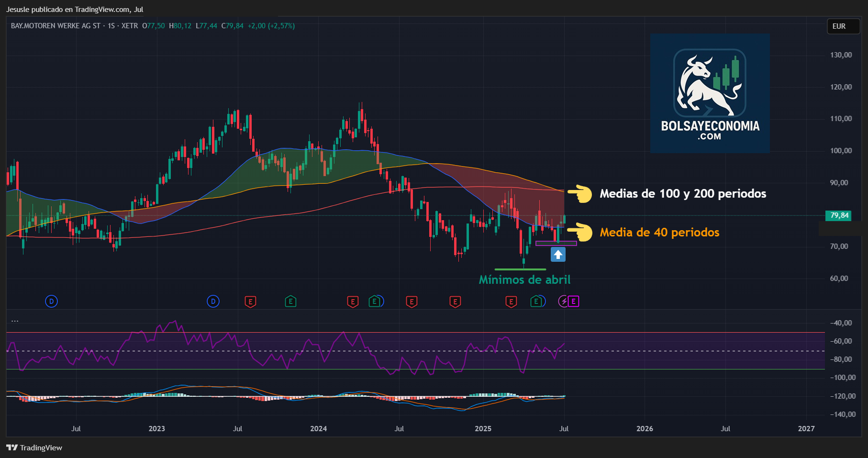
Task: Click the low value L77,44
Action: coord(206,26)
